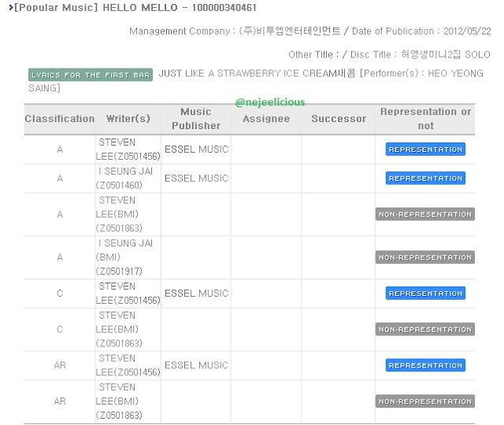The image size is (504, 425).
Task: Click Non-Representation badge for I Seung Jai BMI
Action: 425,257
